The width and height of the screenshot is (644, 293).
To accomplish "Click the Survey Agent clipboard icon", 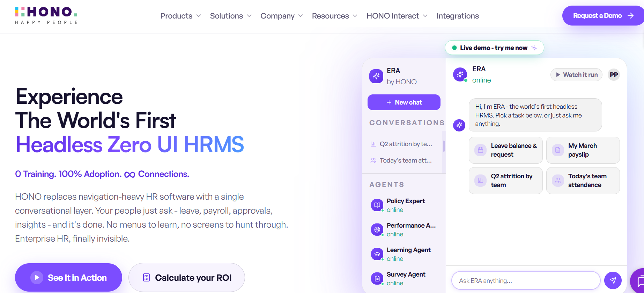I will tap(377, 279).
